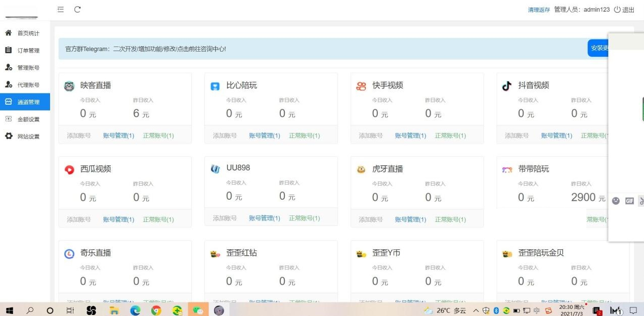The image size is (644, 316).
Task: Click the 歪歪红钻 icon
Action: 215,254
